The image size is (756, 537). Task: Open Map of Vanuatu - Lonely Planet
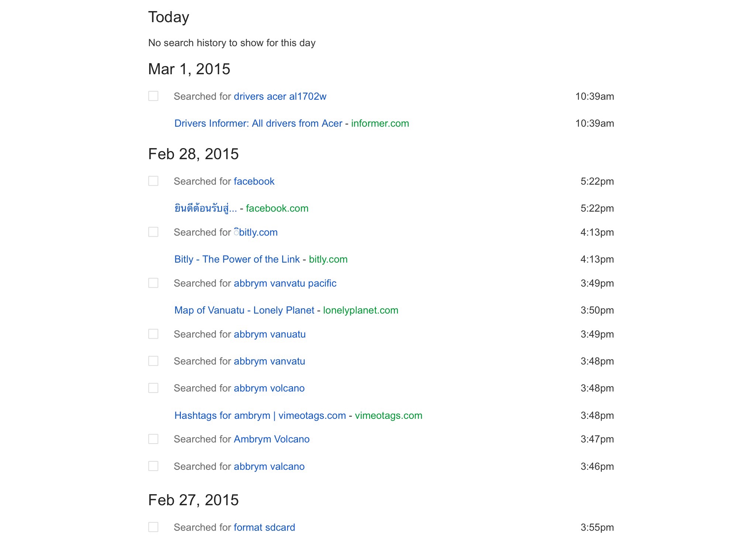[x=244, y=310]
